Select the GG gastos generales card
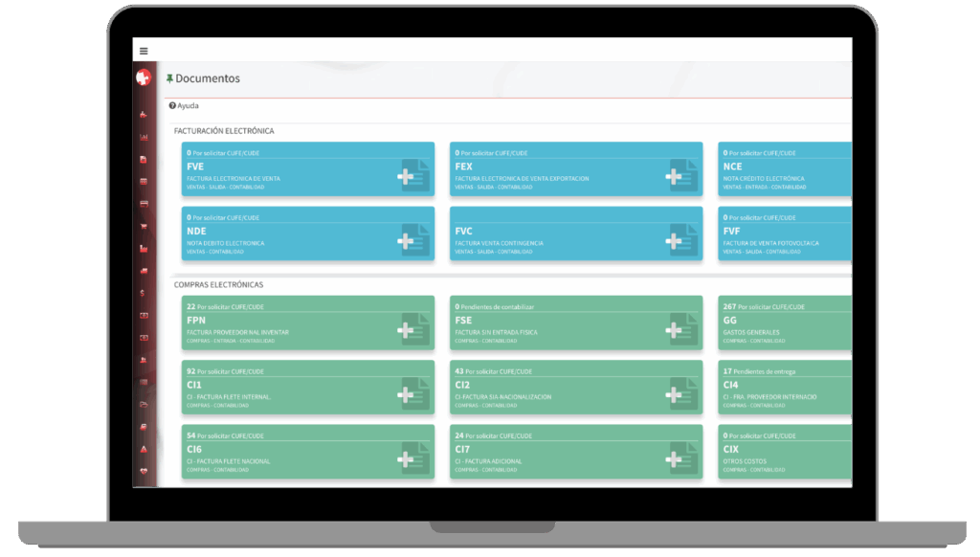 [x=785, y=323]
